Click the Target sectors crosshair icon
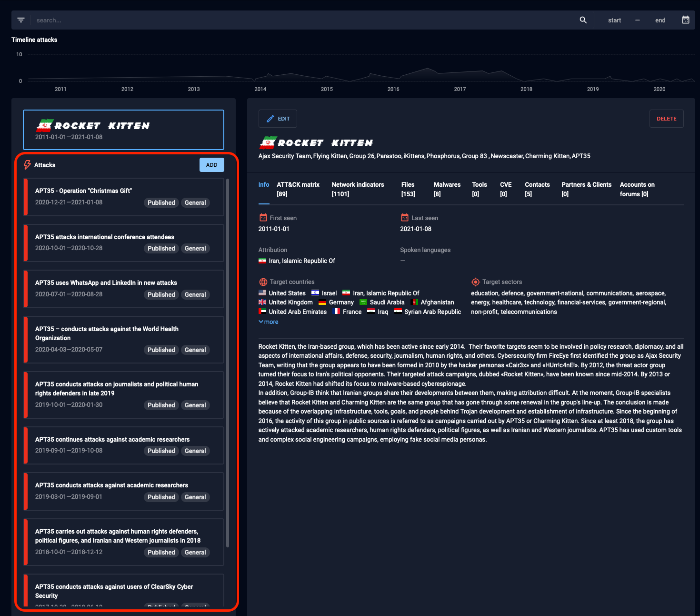This screenshot has width=700, height=616. pos(475,282)
